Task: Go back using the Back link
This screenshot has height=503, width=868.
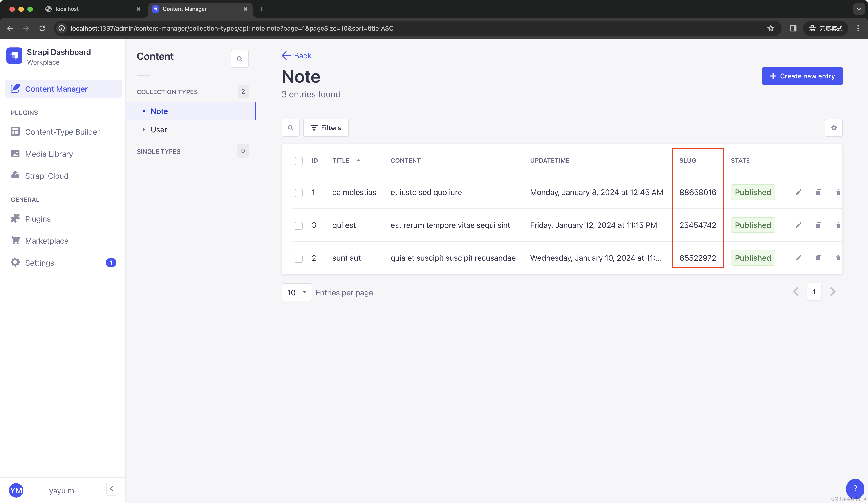Action: 297,56
